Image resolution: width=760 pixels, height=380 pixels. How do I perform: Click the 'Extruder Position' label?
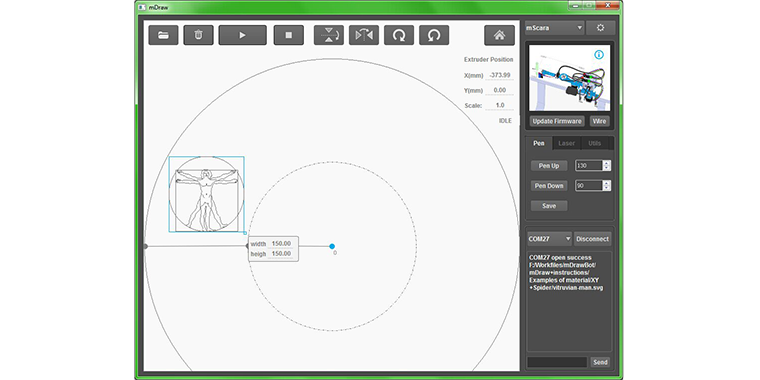(x=489, y=60)
